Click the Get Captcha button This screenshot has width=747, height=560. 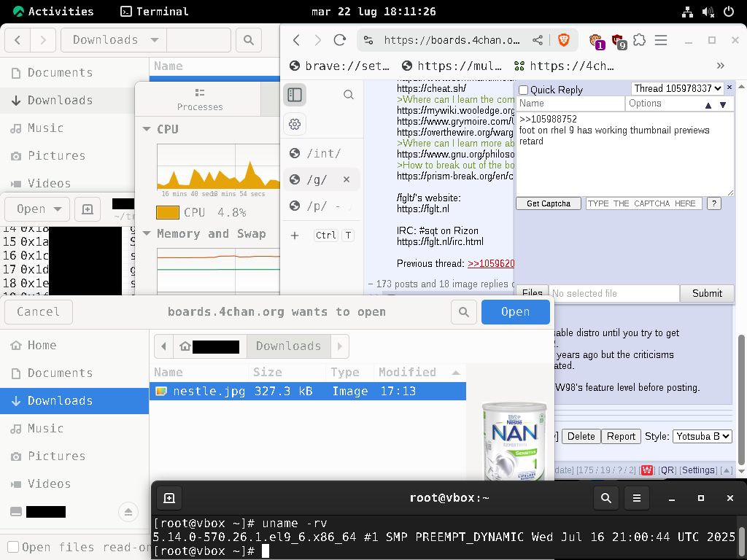(549, 204)
